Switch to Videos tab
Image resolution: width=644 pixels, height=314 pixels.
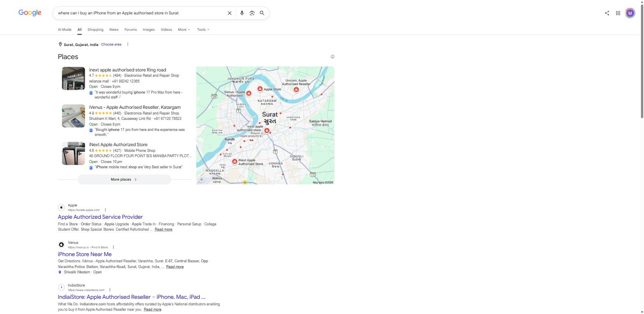166,30
